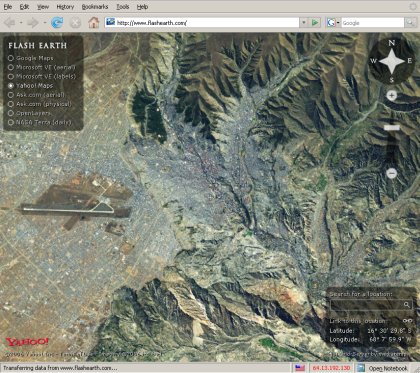Zoom out with the minus button
The width and height of the screenshot is (420, 373).
392,173
